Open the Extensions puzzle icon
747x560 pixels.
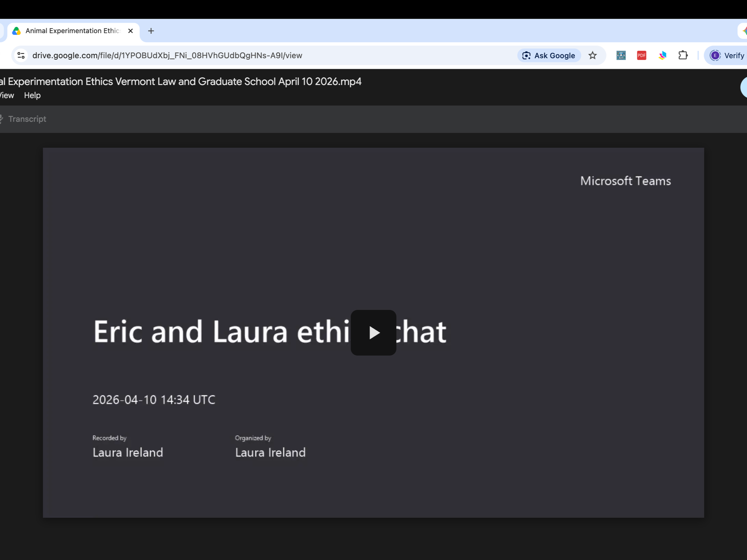click(x=683, y=55)
